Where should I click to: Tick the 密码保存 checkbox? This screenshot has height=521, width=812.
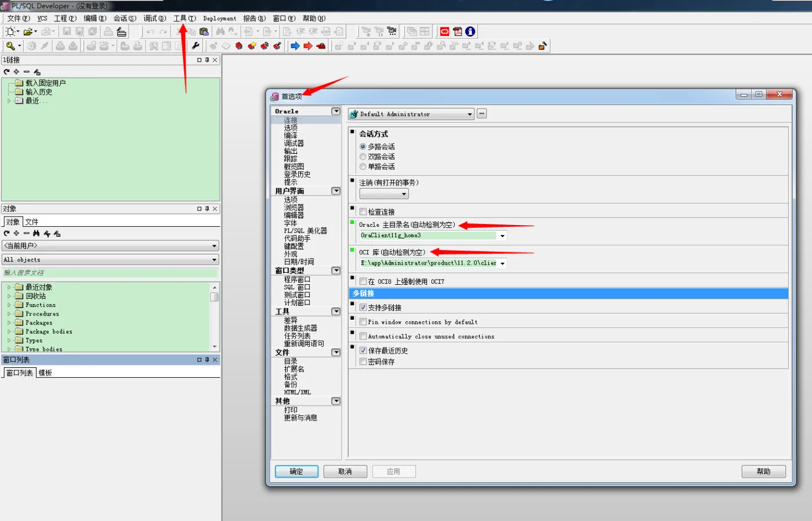[363, 361]
